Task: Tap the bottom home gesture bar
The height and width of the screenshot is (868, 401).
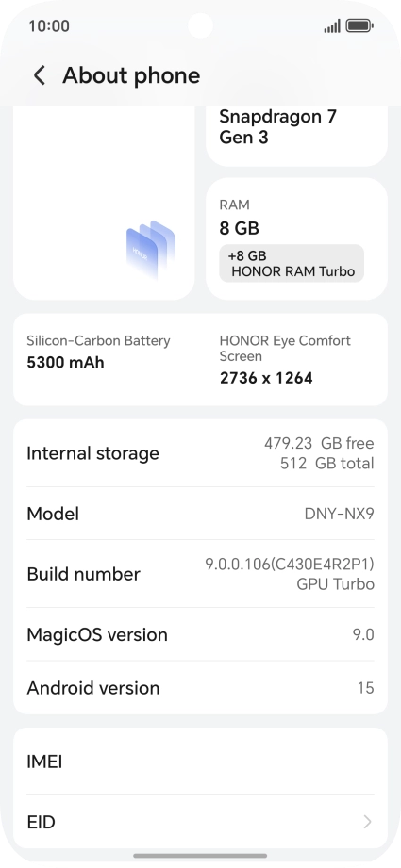Action: pos(200,856)
